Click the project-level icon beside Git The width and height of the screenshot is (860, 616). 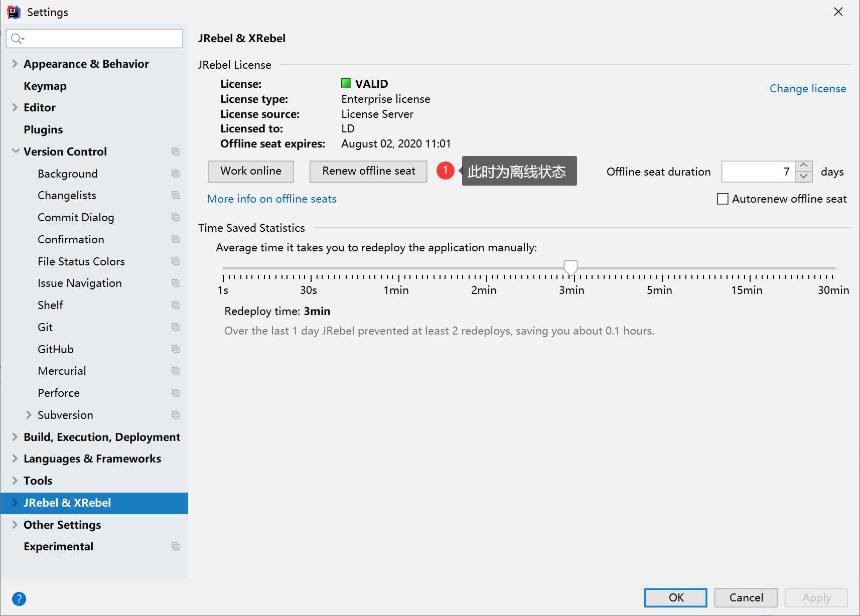coord(176,327)
